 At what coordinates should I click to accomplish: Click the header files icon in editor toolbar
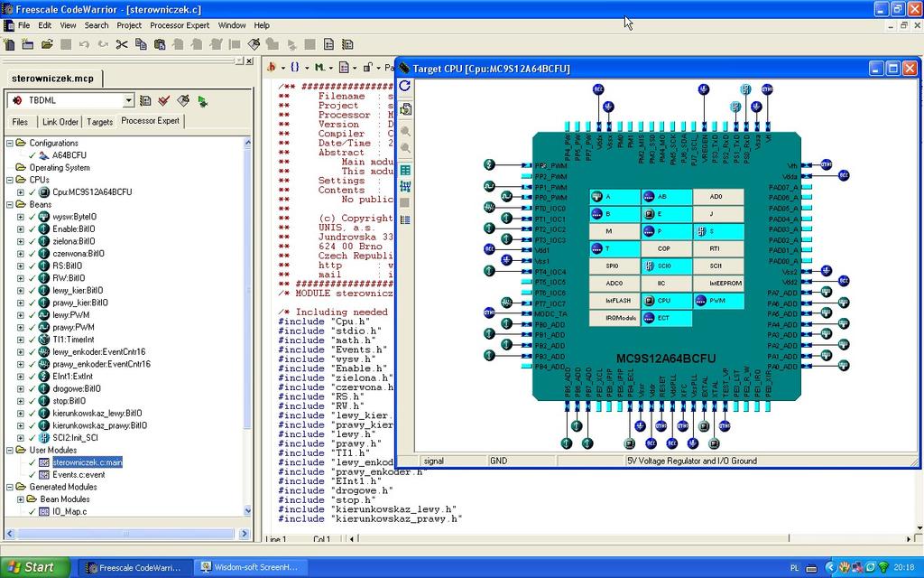click(272, 67)
